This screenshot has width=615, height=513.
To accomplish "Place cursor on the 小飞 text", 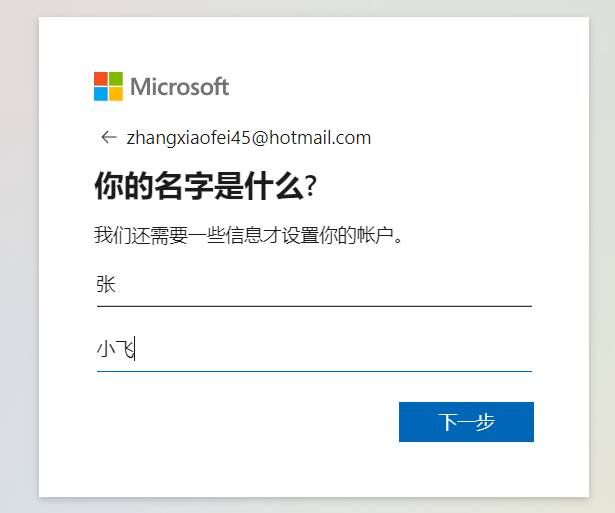I will [x=116, y=349].
